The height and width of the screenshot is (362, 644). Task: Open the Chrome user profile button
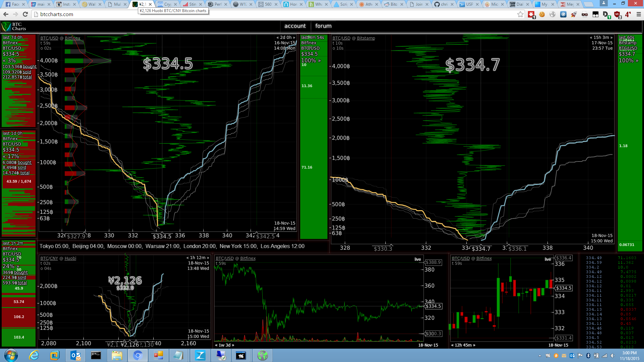tap(603, 3)
